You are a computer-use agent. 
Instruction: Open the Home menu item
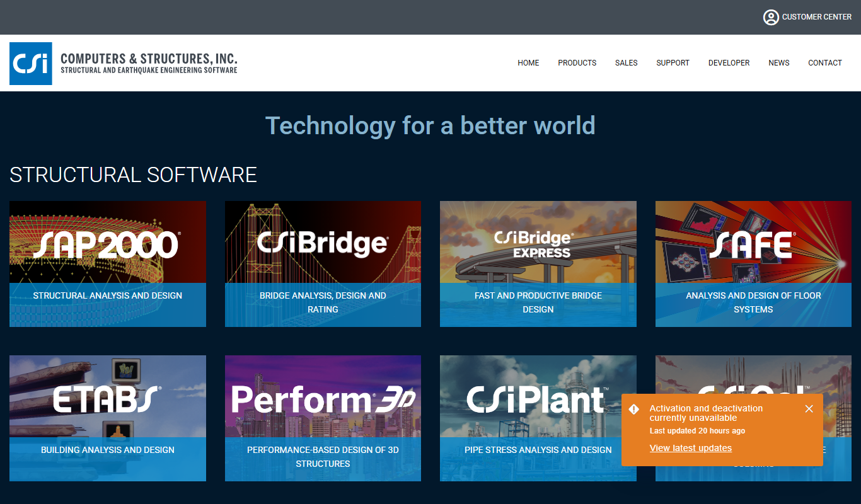[x=528, y=63]
